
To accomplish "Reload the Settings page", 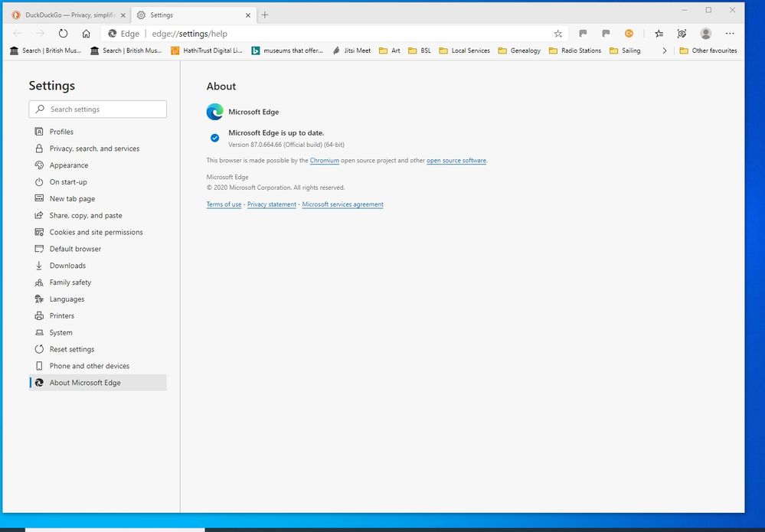I will click(63, 33).
